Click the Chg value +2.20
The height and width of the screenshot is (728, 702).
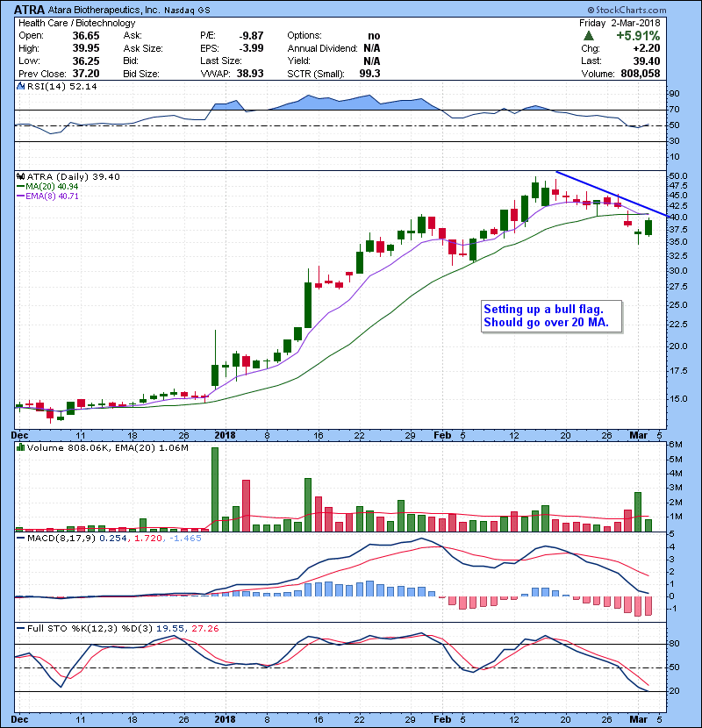tap(646, 48)
